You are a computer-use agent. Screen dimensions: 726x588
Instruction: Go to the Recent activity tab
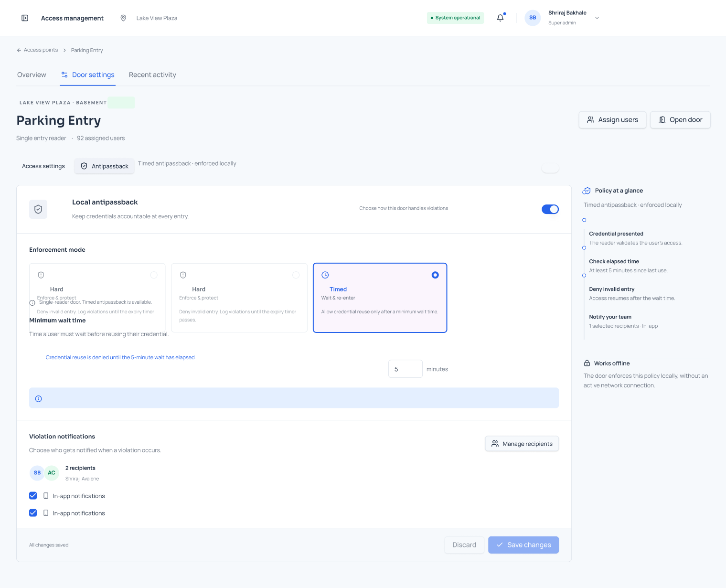[152, 75]
